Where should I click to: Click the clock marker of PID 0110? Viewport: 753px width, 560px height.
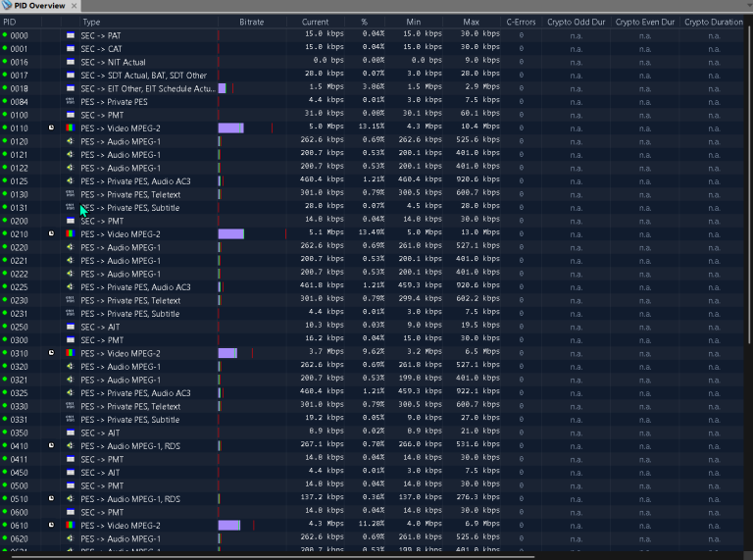click(x=51, y=127)
